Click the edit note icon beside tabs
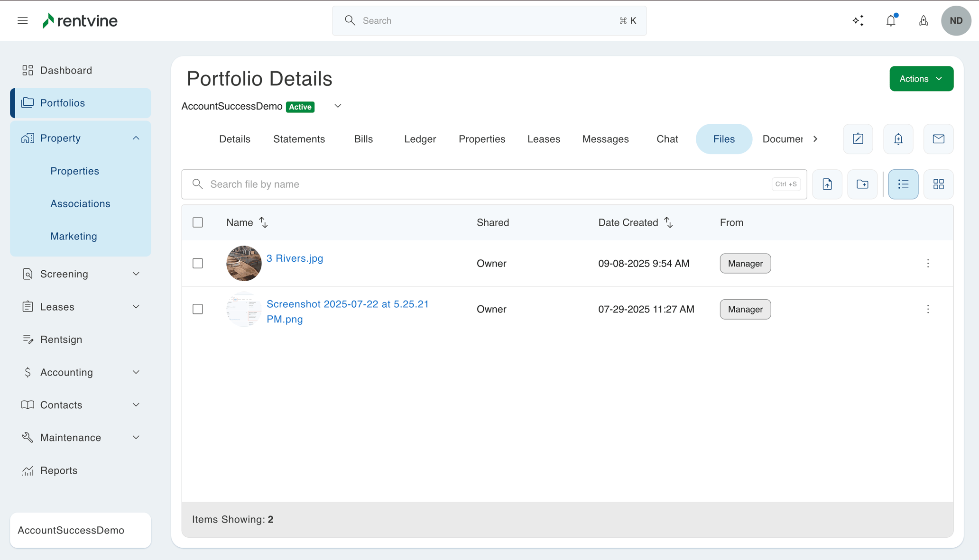979x560 pixels. click(x=858, y=139)
